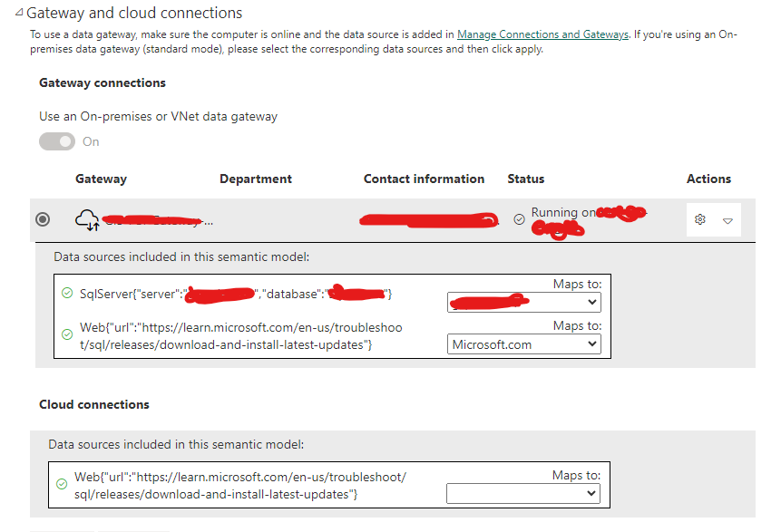Click the Web url text in gateway data sources
781x532 pixels.
pyautogui.click(x=241, y=336)
